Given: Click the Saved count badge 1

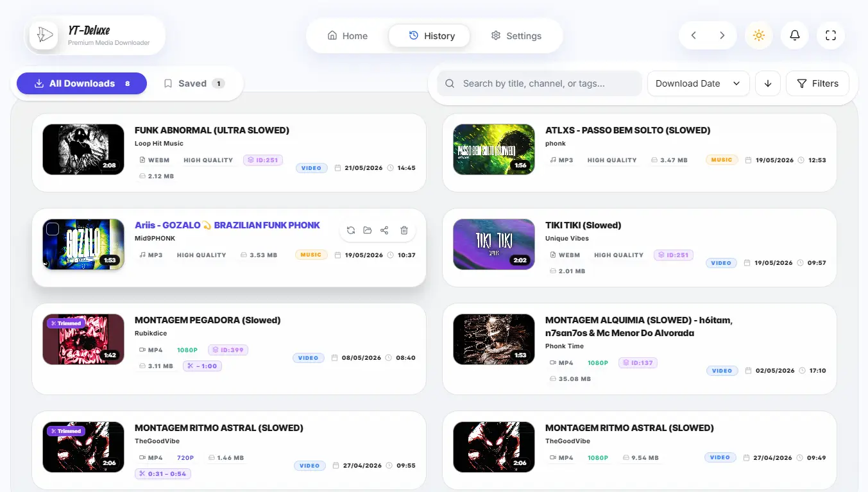Looking at the screenshot, I should [218, 83].
